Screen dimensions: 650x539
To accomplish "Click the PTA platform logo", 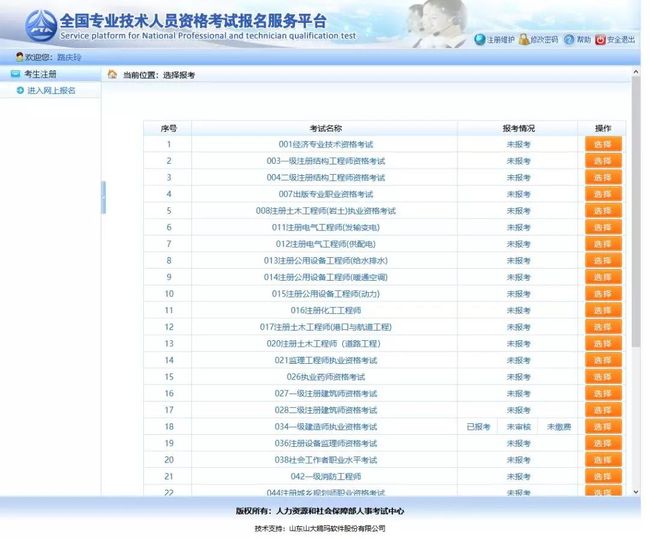I will (41, 26).
